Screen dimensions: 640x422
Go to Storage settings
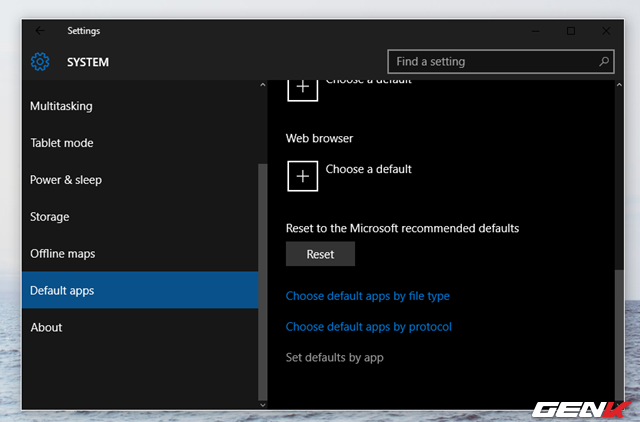(x=140, y=217)
